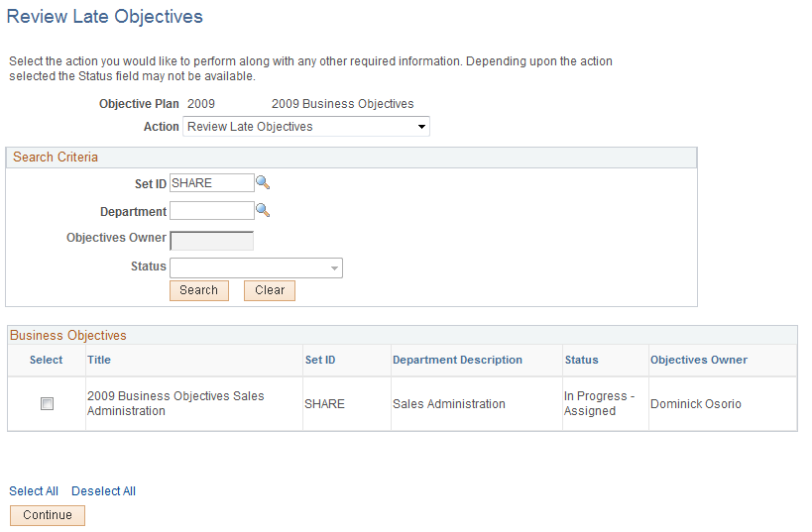
Task: Open the Set ID lookup magnifier icon
Action: (x=263, y=182)
